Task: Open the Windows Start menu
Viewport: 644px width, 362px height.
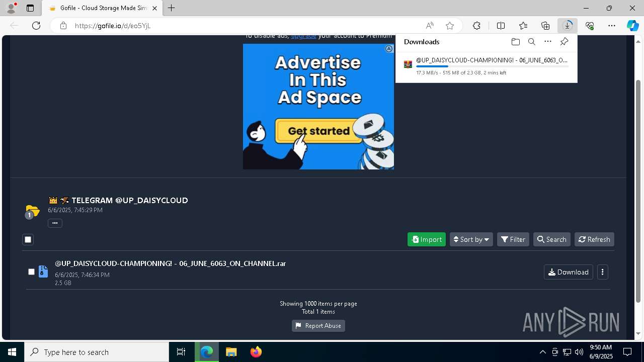Action: click(x=12, y=352)
